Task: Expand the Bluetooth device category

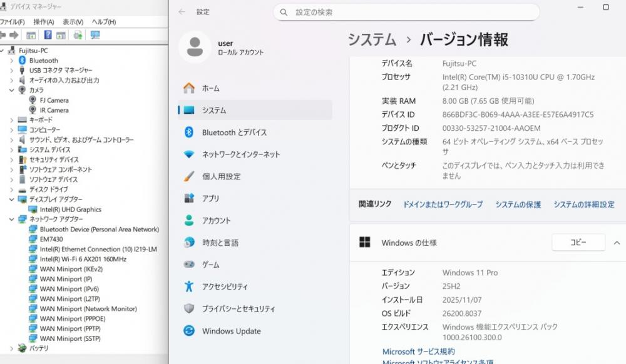Action: pos(11,61)
